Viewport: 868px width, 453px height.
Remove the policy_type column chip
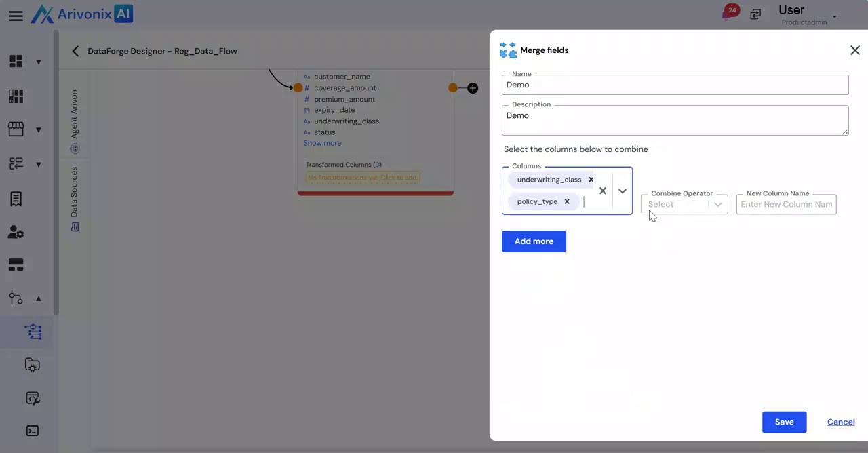(x=567, y=201)
